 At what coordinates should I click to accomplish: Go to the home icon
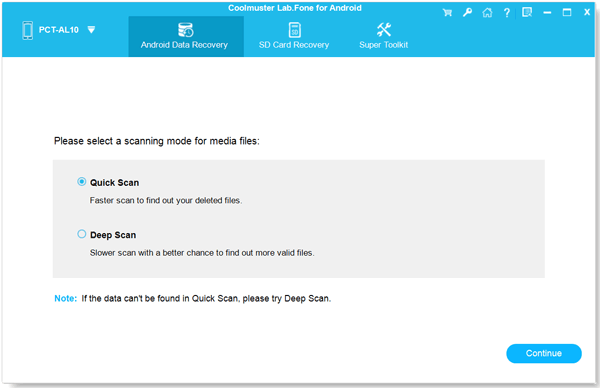(487, 13)
